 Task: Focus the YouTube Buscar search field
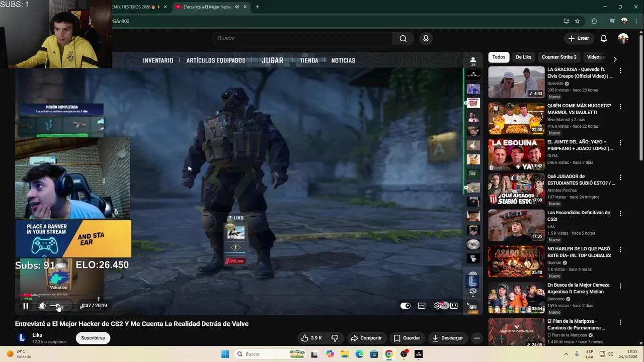click(303, 39)
